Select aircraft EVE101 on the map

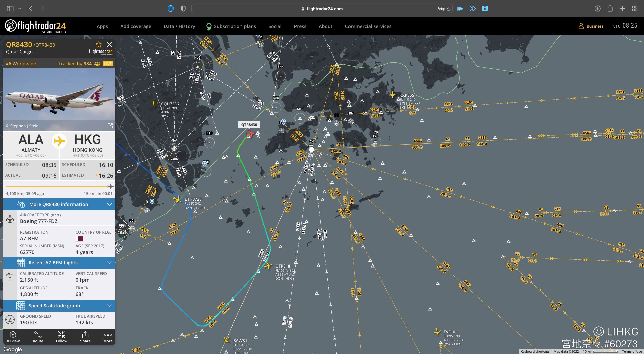click(437, 332)
